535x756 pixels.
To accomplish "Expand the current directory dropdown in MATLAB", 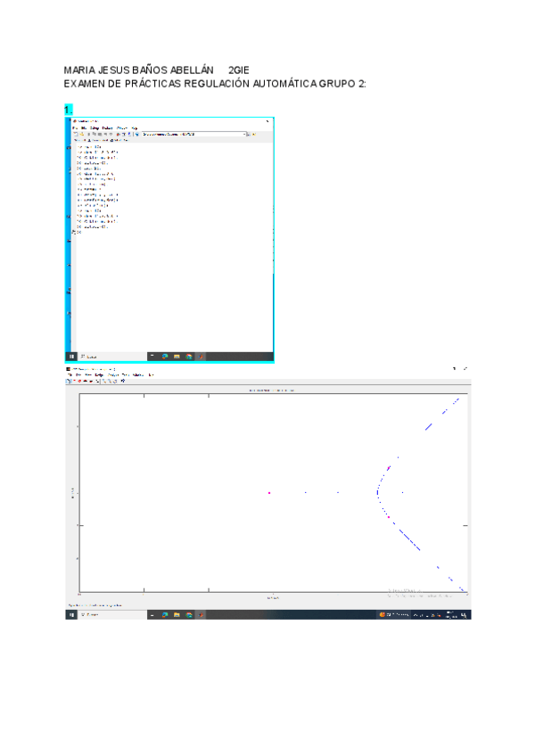I will 246,134.
